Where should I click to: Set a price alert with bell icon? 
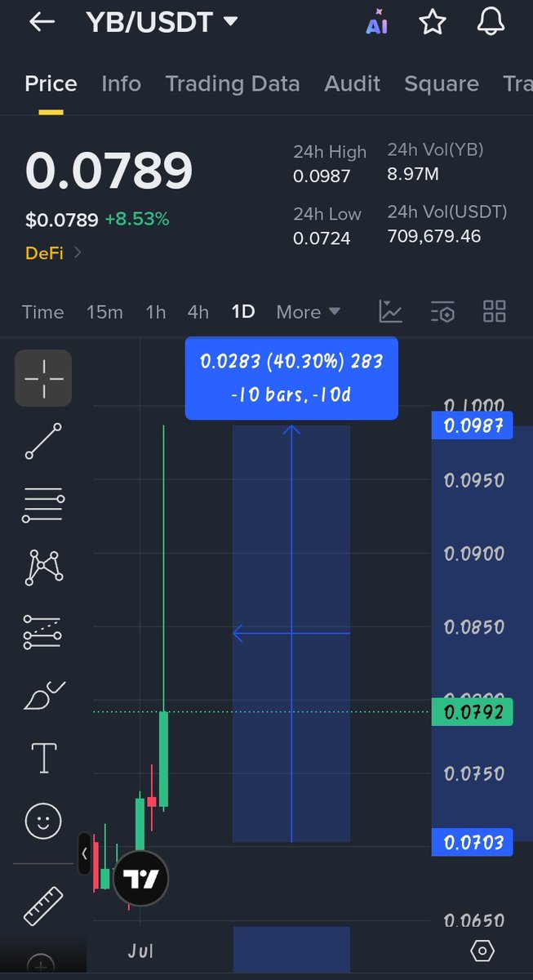[491, 22]
